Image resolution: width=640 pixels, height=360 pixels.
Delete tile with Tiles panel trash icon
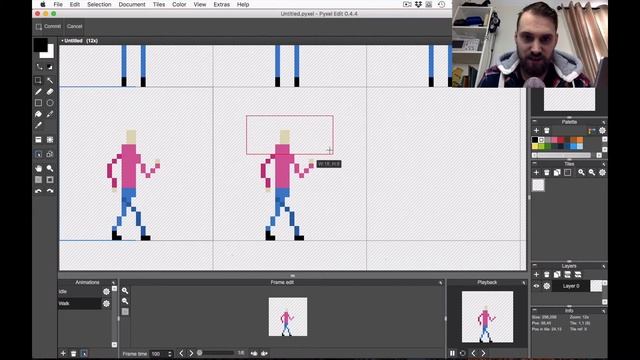pyautogui.click(x=547, y=173)
